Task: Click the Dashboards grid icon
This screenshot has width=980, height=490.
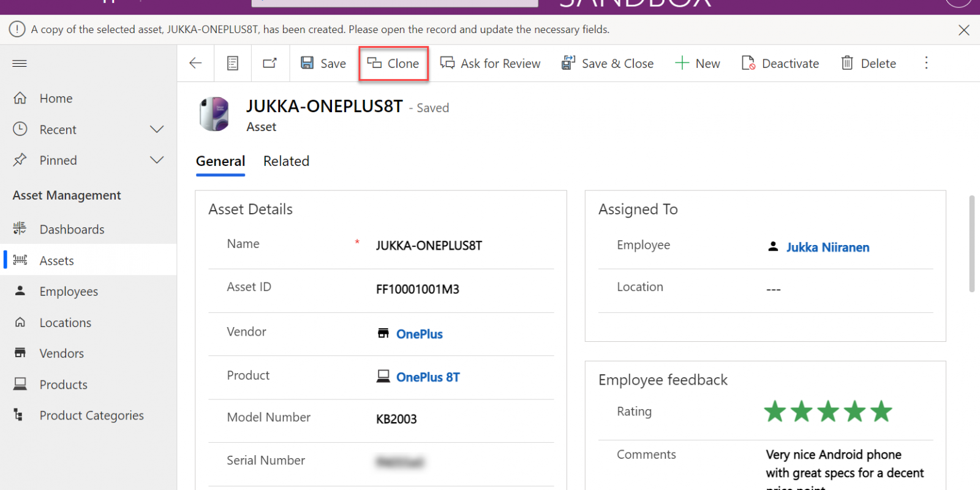Action: pos(20,228)
